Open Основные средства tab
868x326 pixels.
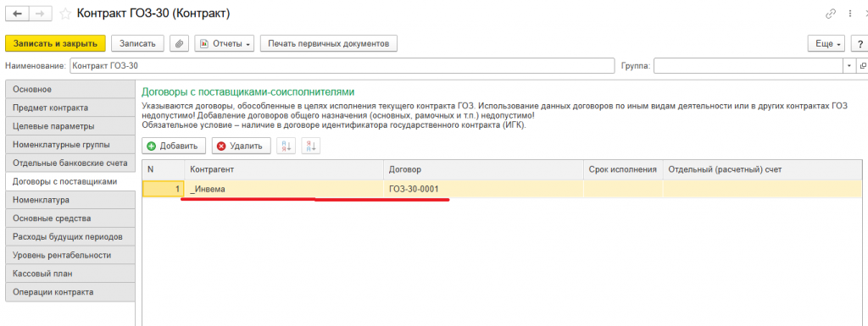pyautogui.click(x=70, y=218)
